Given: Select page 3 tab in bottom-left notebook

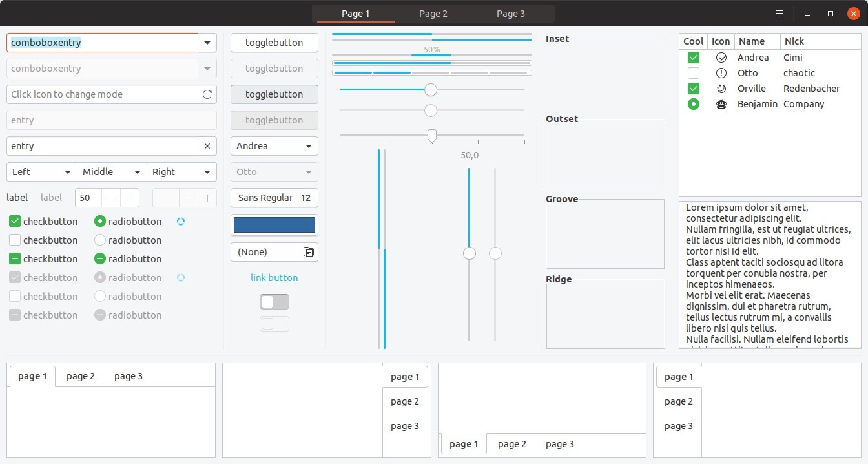Looking at the screenshot, I should (x=129, y=376).
